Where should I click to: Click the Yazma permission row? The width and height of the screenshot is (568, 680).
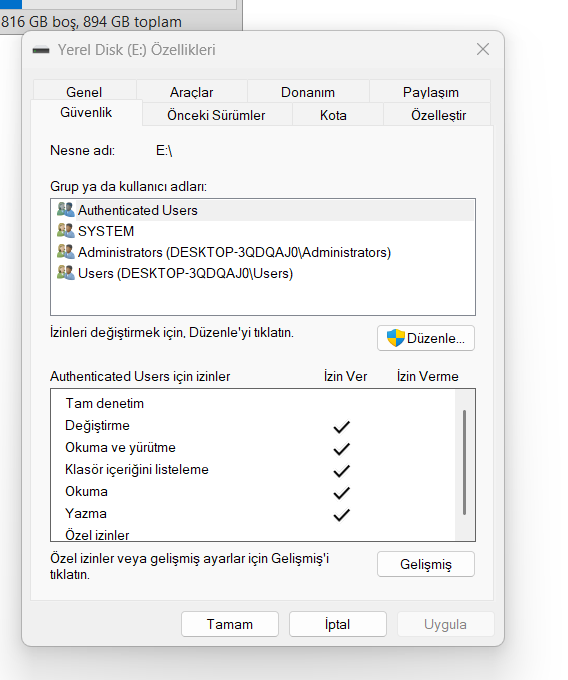[x=253, y=514]
